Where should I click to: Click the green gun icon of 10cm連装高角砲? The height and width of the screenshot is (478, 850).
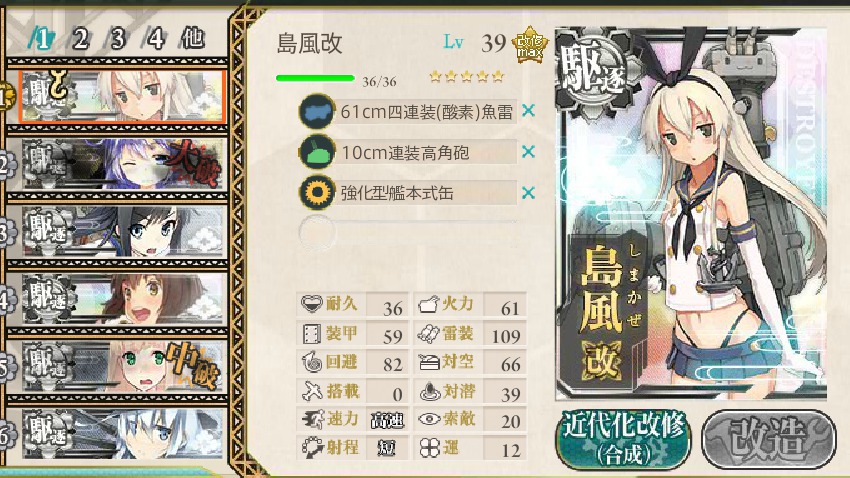pos(316,152)
